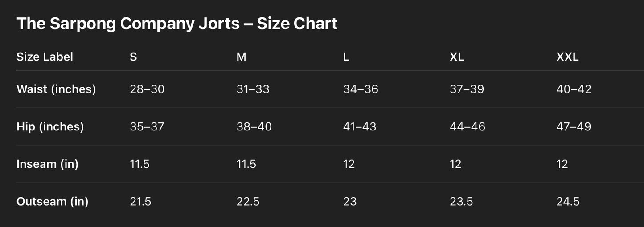Viewport: 644px width, 227px height.
Task: Click the 11.5 inseam value for size S
Action: coord(139,164)
